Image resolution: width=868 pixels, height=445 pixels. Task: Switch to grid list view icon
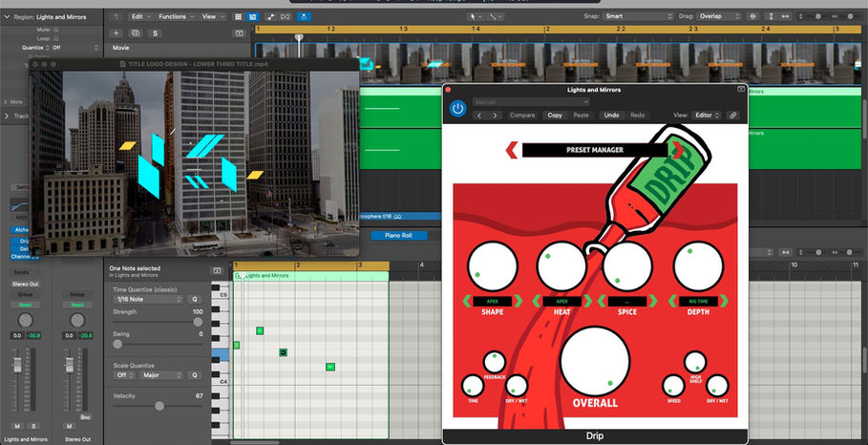coord(239,17)
